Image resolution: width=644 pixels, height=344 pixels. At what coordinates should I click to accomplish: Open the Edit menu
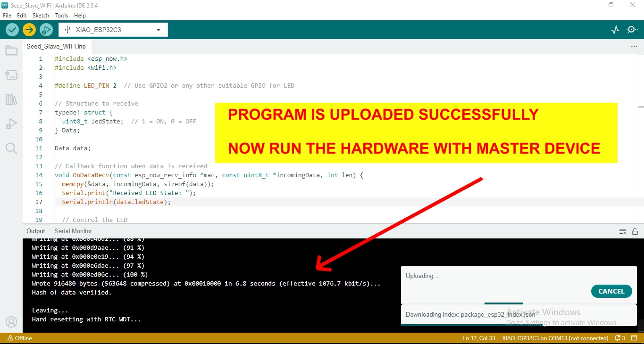tap(22, 16)
